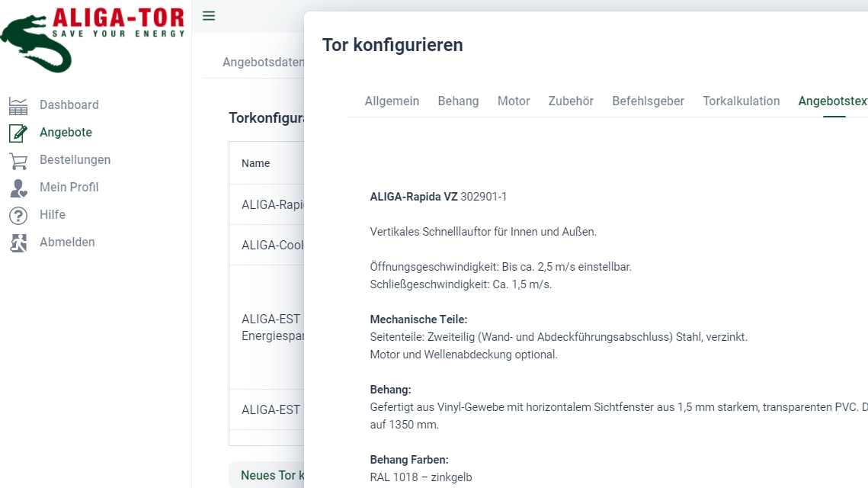868x488 pixels.
Task: Select the Angebotstext tab
Action: [x=833, y=101]
